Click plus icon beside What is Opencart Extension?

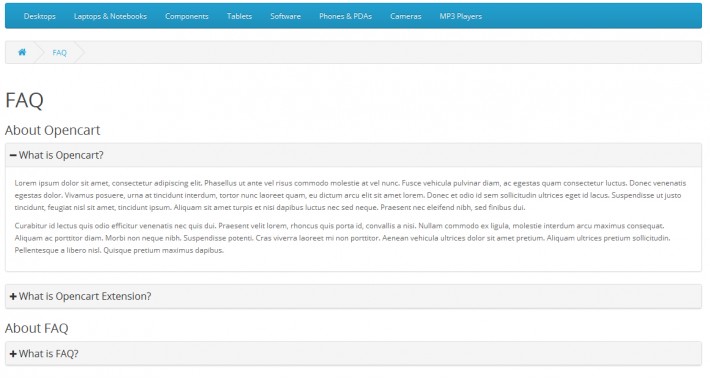13,296
